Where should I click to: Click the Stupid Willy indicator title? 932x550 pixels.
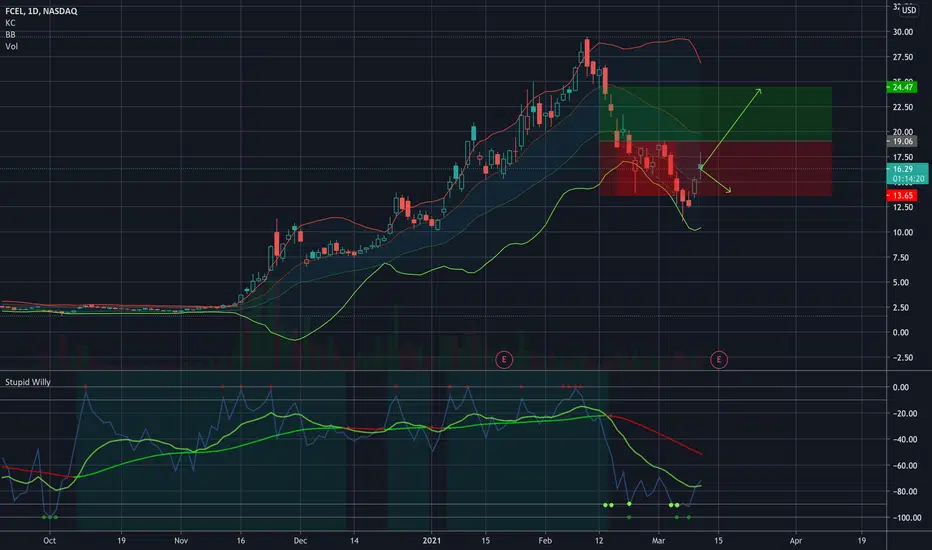click(28, 382)
